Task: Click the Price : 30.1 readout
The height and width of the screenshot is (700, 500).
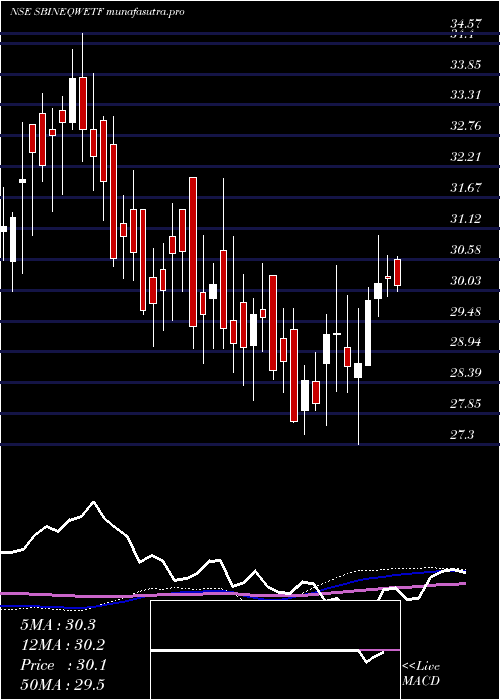Action: [63, 665]
